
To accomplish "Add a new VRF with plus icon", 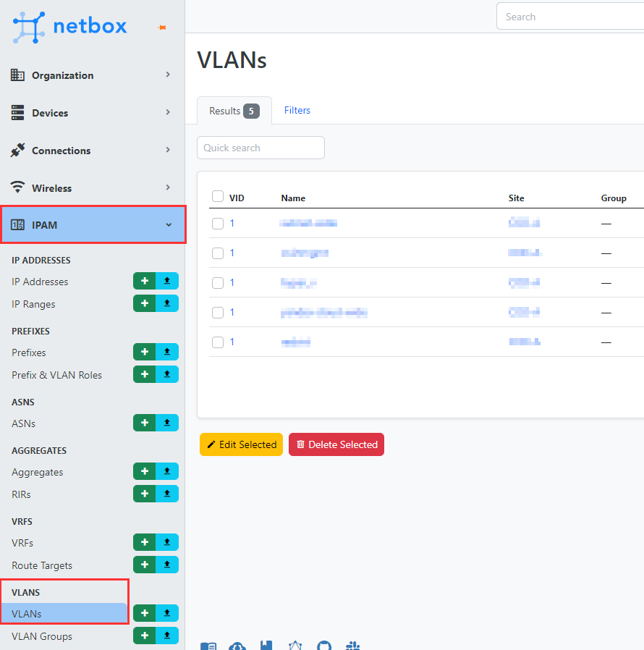I will (144, 542).
